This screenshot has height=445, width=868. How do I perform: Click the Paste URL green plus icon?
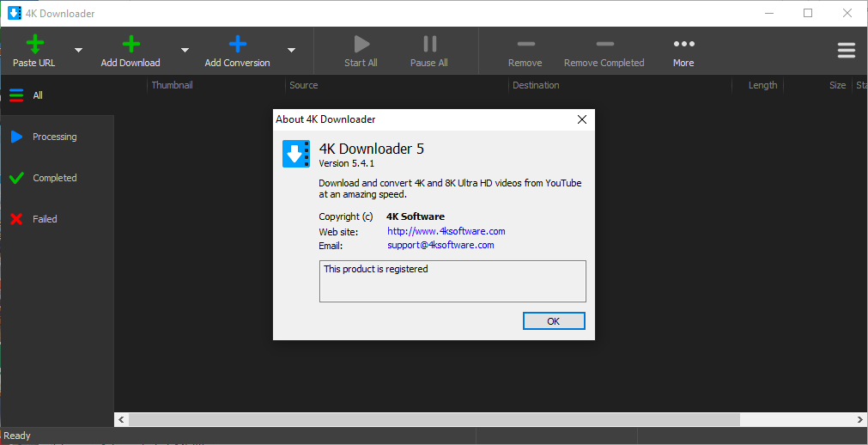[35, 43]
